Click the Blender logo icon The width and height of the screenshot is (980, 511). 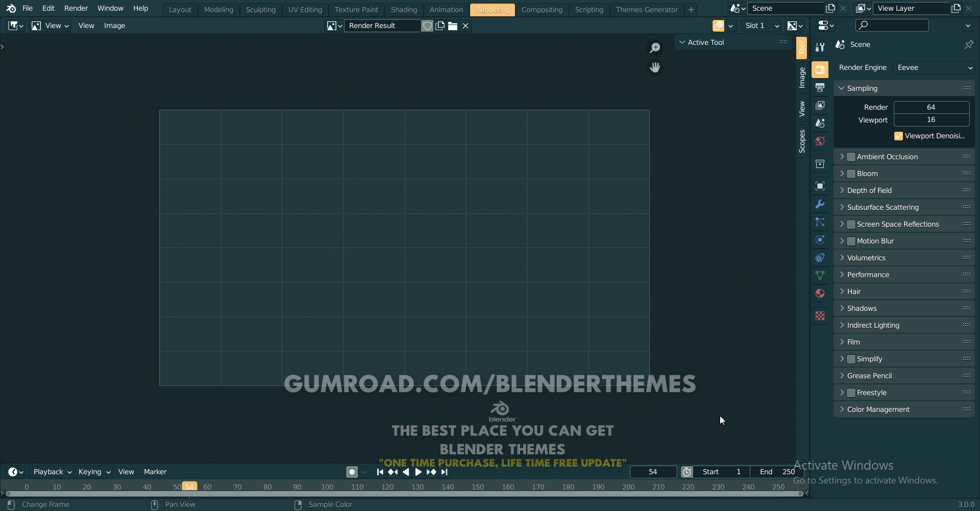point(11,8)
